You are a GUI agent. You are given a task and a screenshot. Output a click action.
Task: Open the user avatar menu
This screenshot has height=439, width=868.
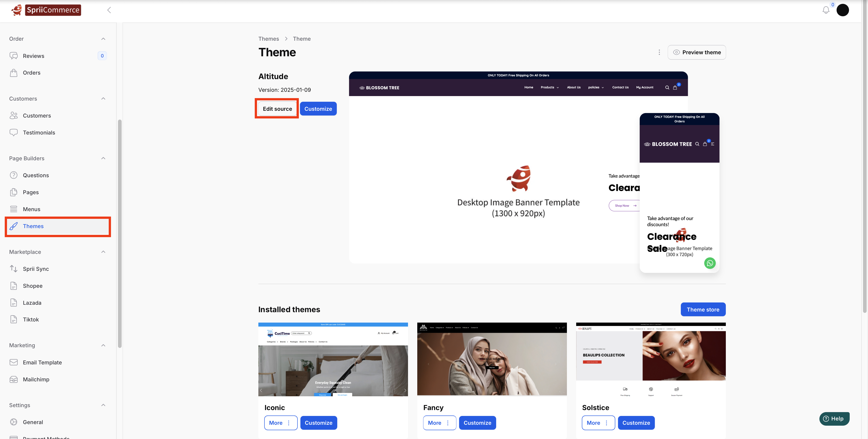pyautogui.click(x=842, y=10)
